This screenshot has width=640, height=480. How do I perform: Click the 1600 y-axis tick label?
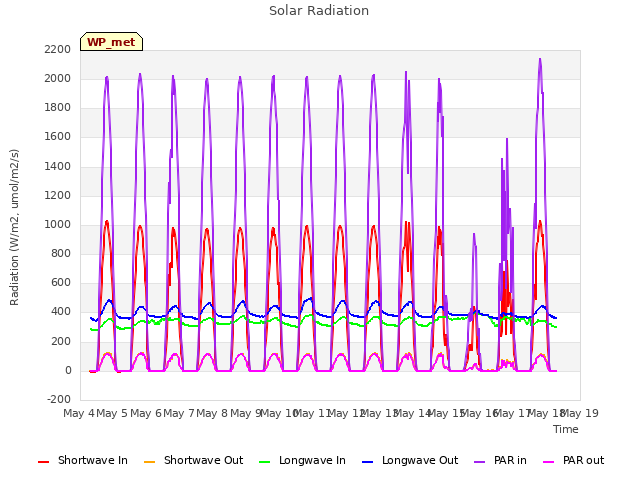point(58,137)
